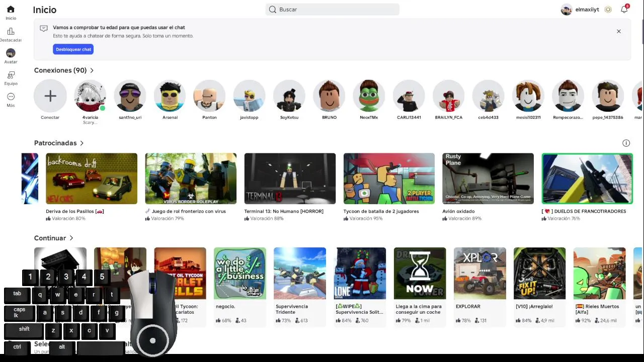Click the chat bubble icon in the banner

(x=44, y=29)
